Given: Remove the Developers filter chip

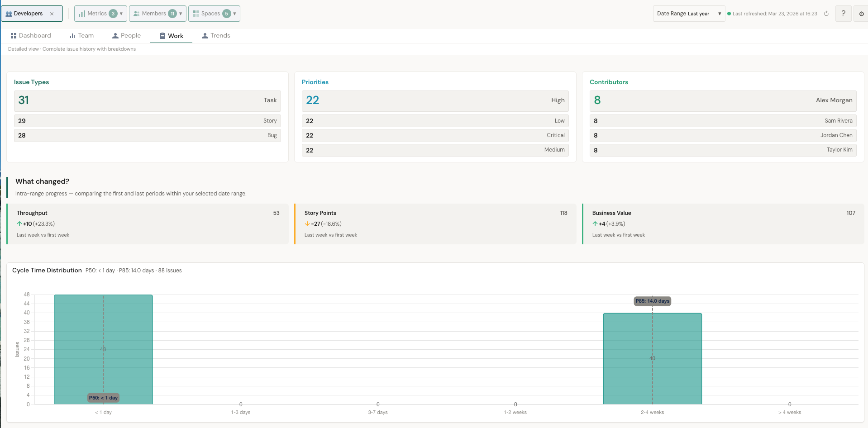Looking at the screenshot, I should click(x=51, y=14).
